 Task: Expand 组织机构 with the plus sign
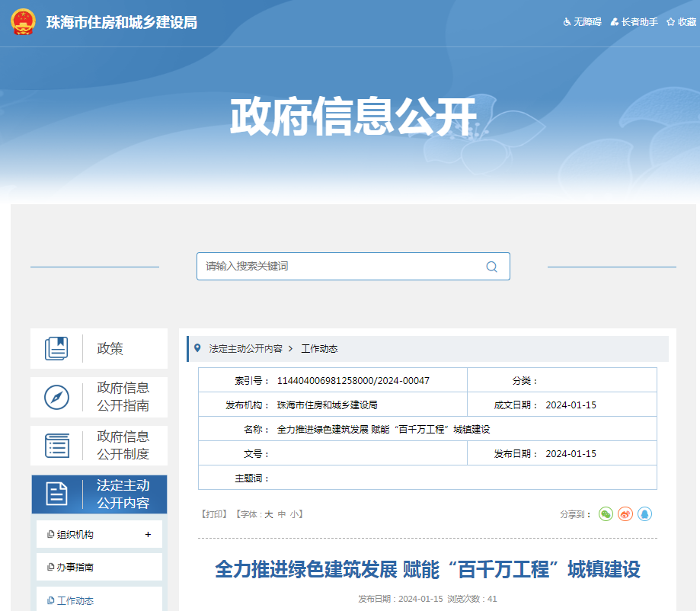148,534
